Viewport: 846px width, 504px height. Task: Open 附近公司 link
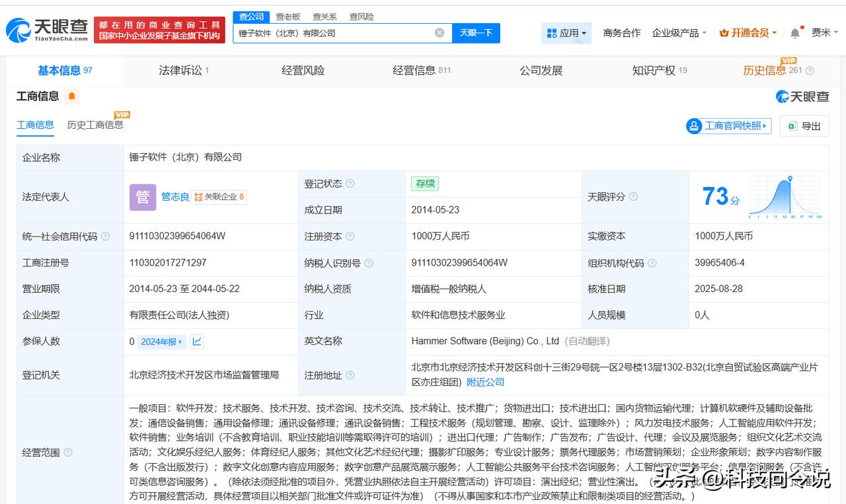485,382
